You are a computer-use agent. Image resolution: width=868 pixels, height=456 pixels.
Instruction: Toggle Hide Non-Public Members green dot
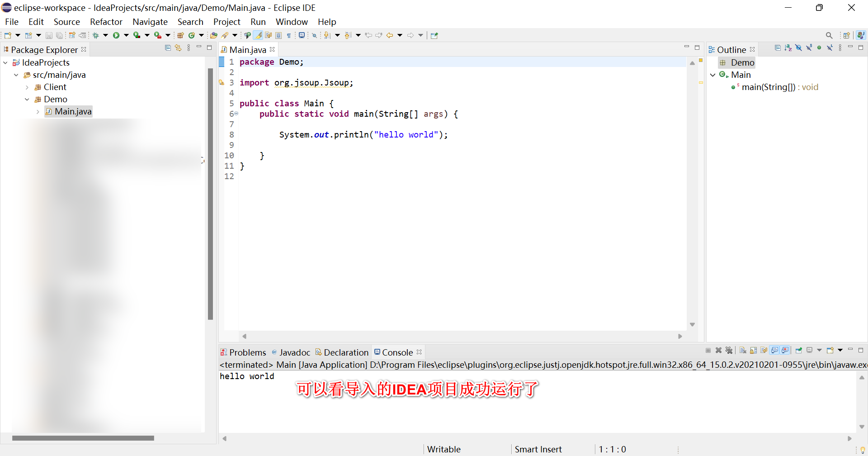(x=819, y=47)
